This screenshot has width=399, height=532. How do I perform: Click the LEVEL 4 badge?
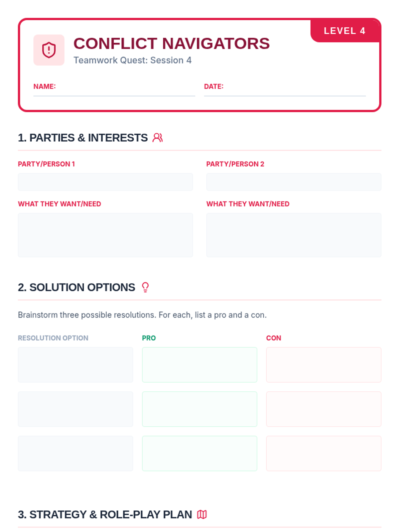click(345, 31)
